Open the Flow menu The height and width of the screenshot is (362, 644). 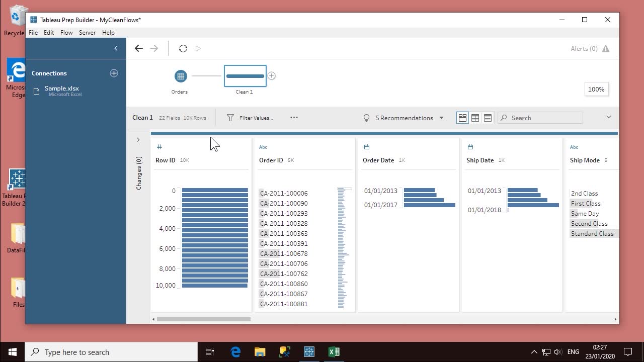pos(66,33)
